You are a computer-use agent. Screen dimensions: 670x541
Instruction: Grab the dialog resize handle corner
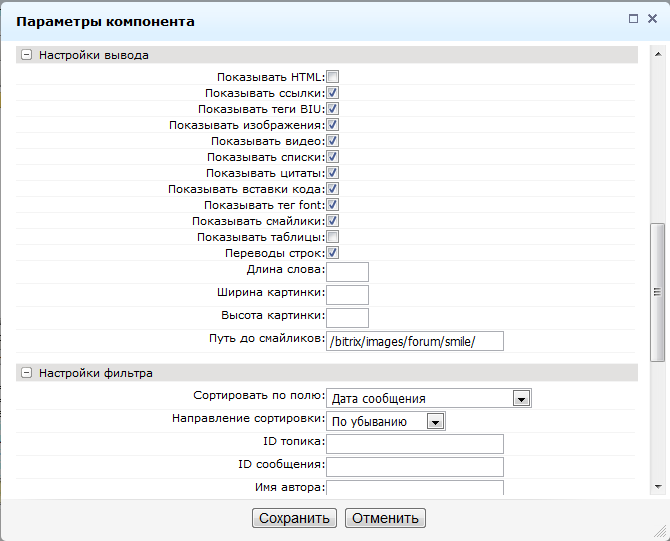click(x=660, y=532)
